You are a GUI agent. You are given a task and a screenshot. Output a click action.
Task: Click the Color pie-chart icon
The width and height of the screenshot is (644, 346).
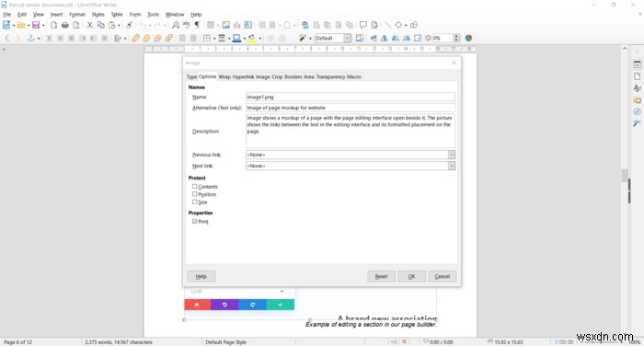point(468,39)
